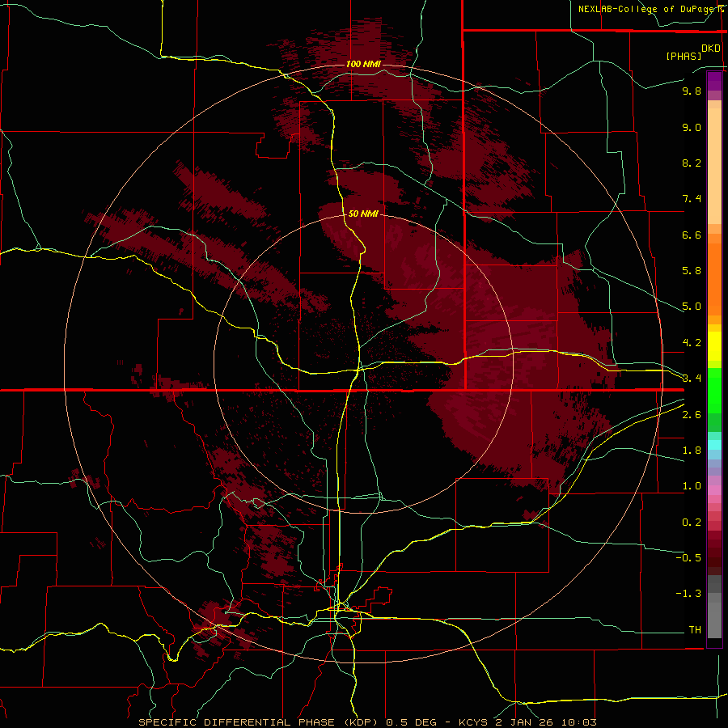Click the 7.4 scale value

692,199
